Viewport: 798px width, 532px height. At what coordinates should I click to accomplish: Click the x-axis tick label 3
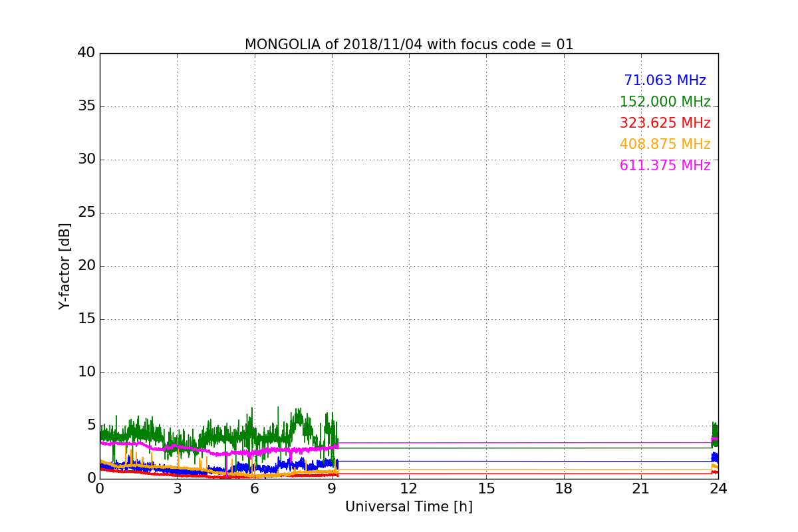pos(177,488)
